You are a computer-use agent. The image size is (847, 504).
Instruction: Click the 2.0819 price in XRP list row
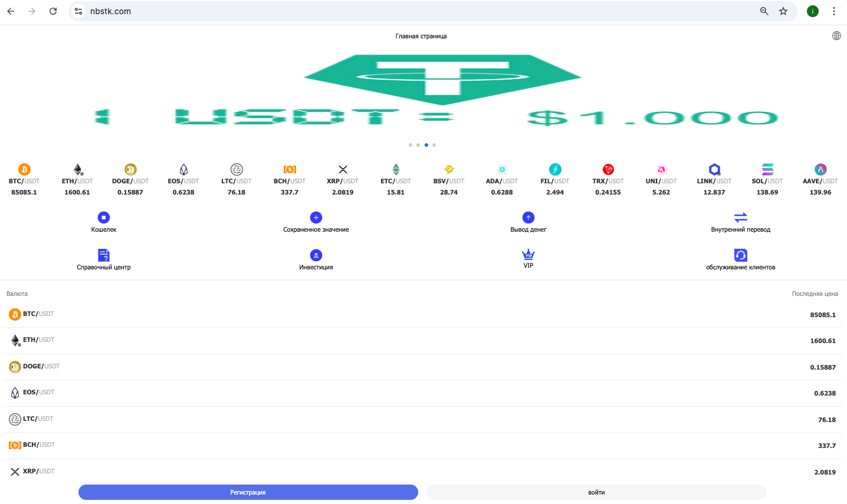pyautogui.click(x=825, y=472)
